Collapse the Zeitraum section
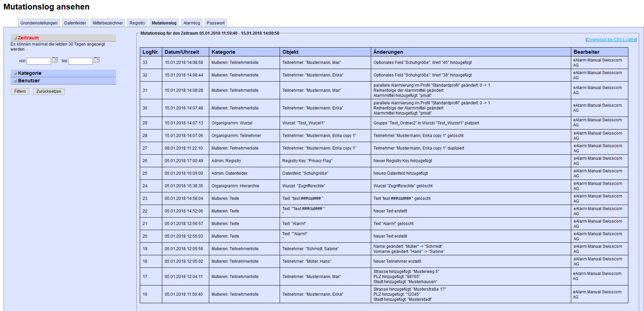Viewport: 644px width, 311px height. click(x=15, y=38)
